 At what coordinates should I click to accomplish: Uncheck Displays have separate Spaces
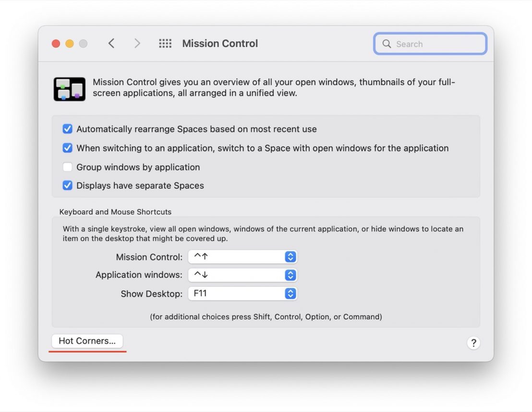(x=67, y=186)
